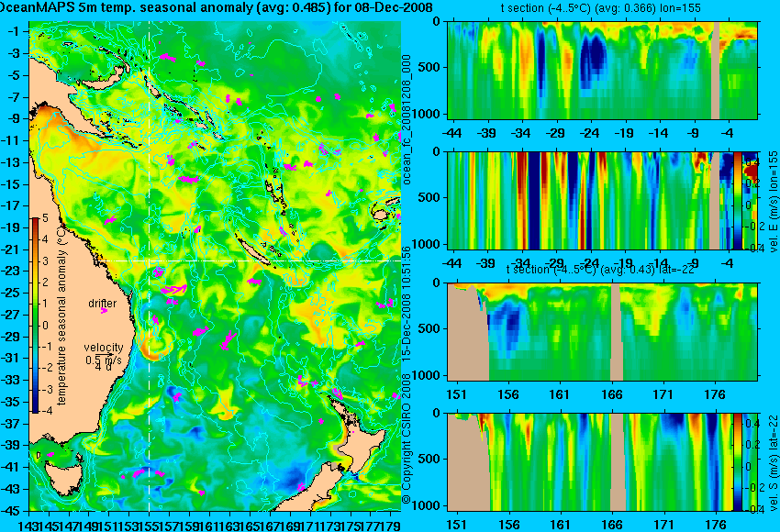The height and width of the screenshot is (532, 780).
Task: Click the 'drifter' legend label
Action: [103, 304]
